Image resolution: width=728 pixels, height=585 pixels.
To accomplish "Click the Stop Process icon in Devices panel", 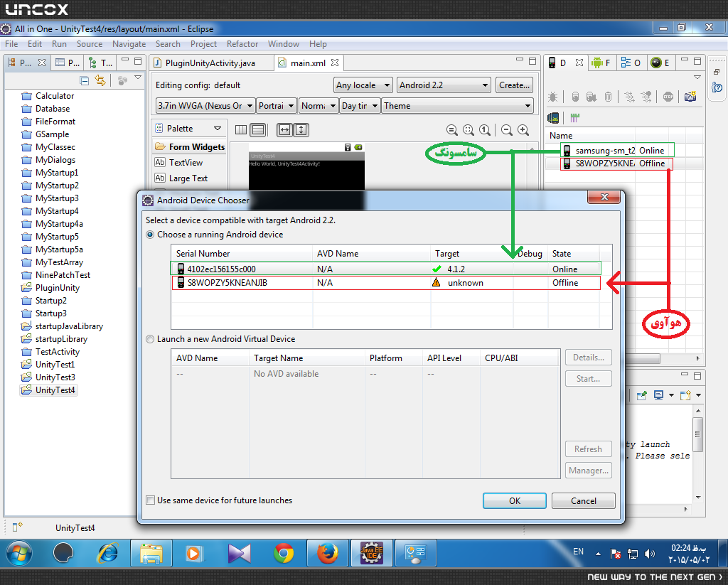I will coord(668,97).
